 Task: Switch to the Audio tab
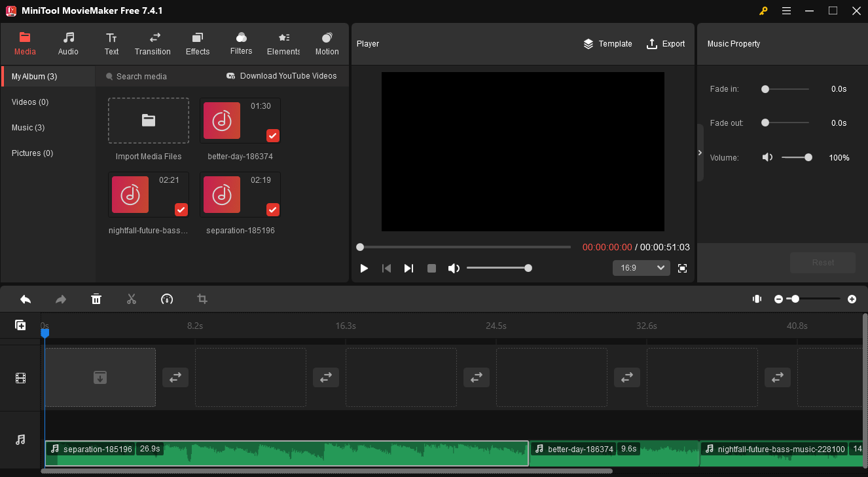tap(68, 43)
